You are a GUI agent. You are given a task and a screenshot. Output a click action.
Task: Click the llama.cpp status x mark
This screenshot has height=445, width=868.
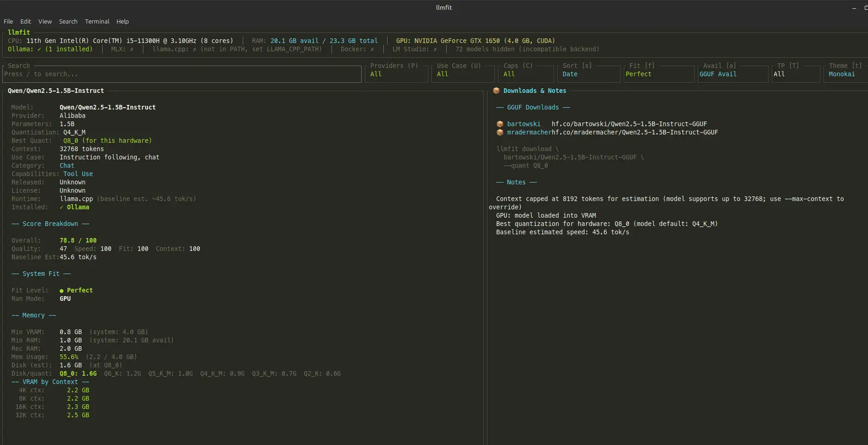tap(194, 49)
